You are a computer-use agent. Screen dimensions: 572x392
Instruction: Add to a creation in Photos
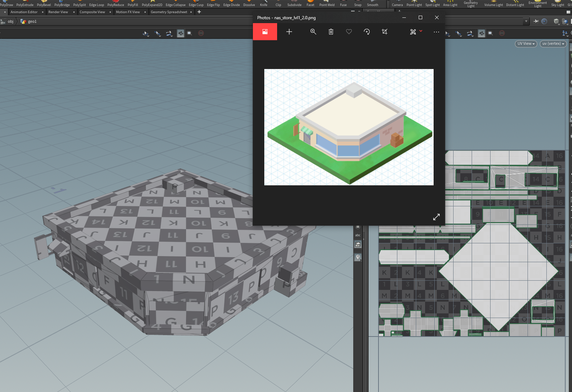(x=289, y=32)
